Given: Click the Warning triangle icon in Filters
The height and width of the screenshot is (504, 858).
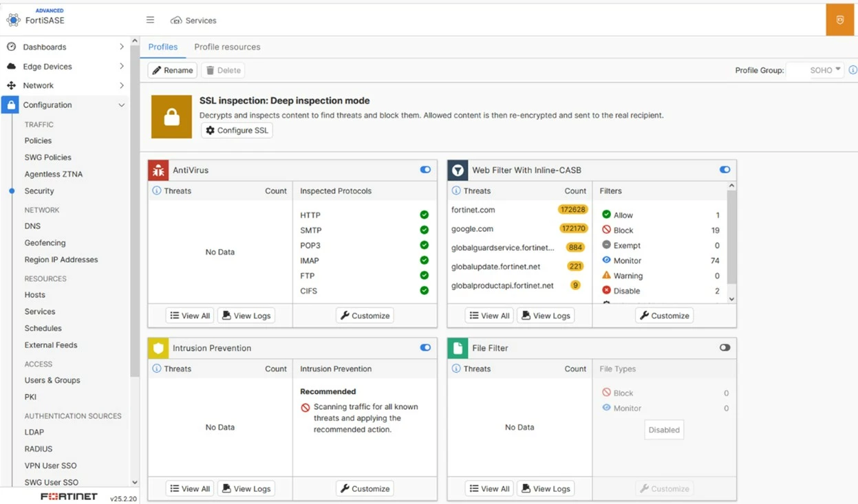Looking at the screenshot, I should point(606,275).
